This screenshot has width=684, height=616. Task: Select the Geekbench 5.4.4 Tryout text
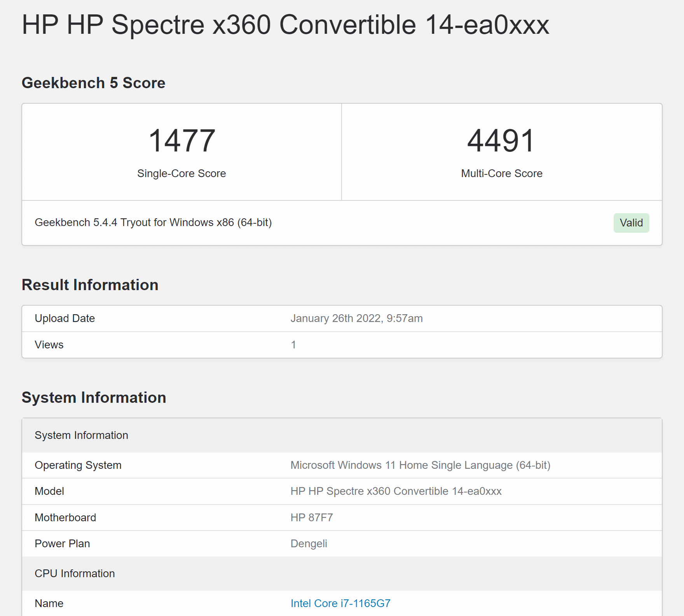pos(153,222)
